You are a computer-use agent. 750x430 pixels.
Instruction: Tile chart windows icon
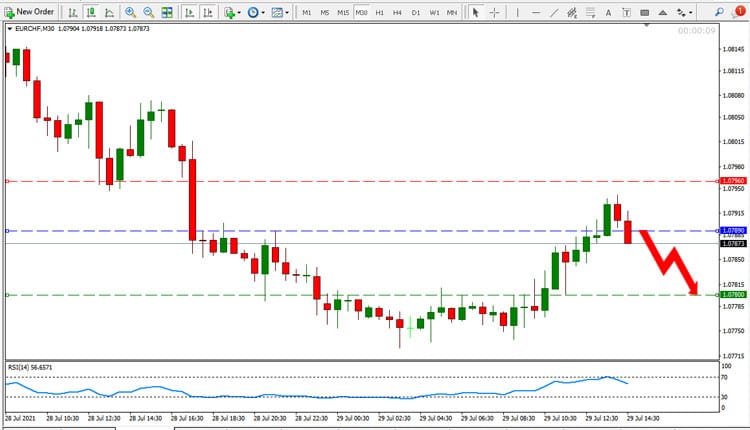click(167, 12)
